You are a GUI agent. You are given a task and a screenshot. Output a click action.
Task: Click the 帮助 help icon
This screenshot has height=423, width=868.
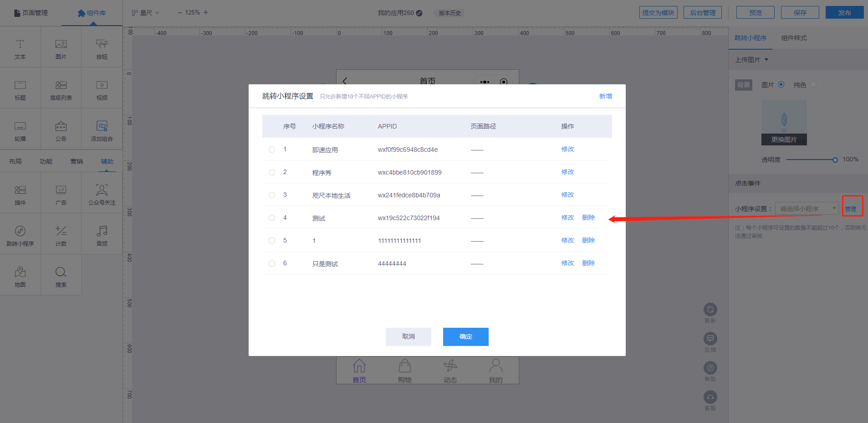710,368
